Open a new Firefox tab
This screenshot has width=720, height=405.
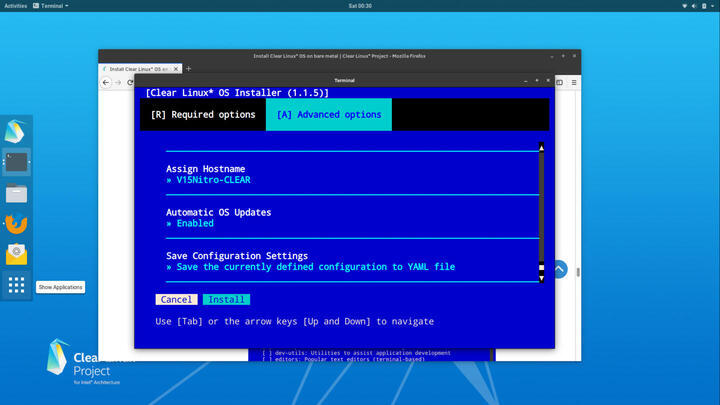188,68
